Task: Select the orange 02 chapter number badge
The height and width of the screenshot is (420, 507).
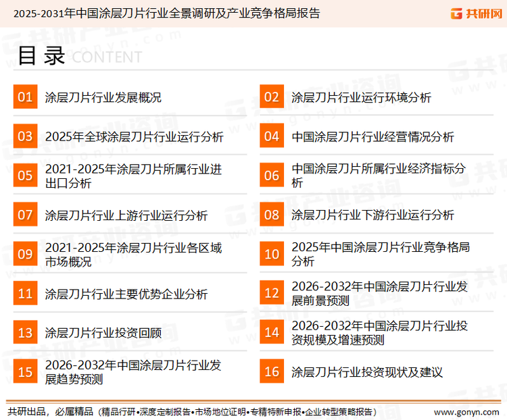Action: pyautogui.click(x=272, y=97)
